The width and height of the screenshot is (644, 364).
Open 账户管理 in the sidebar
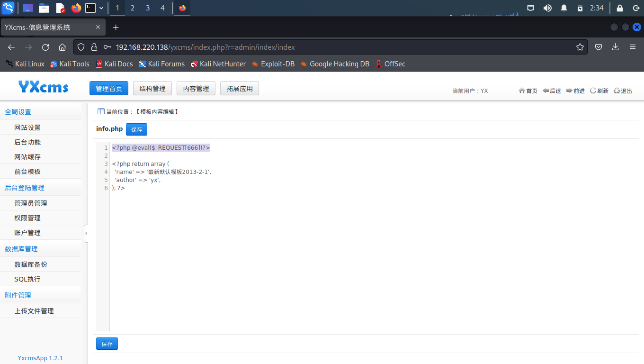tap(40, 233)
